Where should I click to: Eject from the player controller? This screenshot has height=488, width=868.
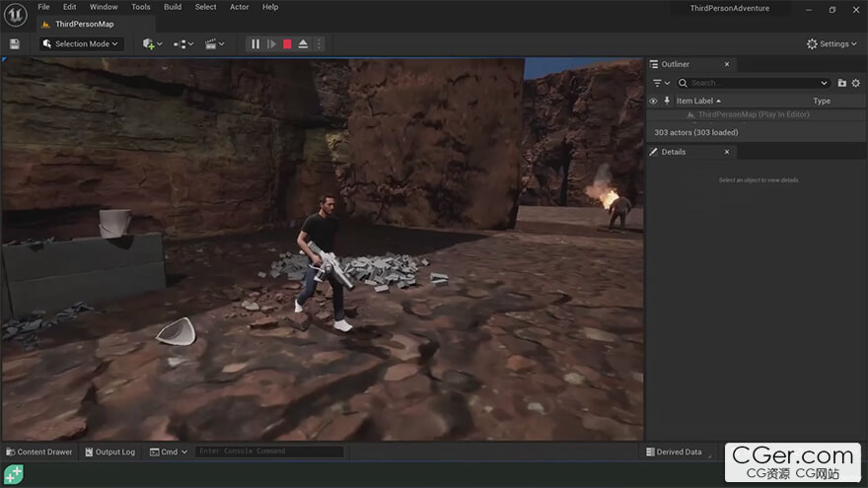click(303, 43)
